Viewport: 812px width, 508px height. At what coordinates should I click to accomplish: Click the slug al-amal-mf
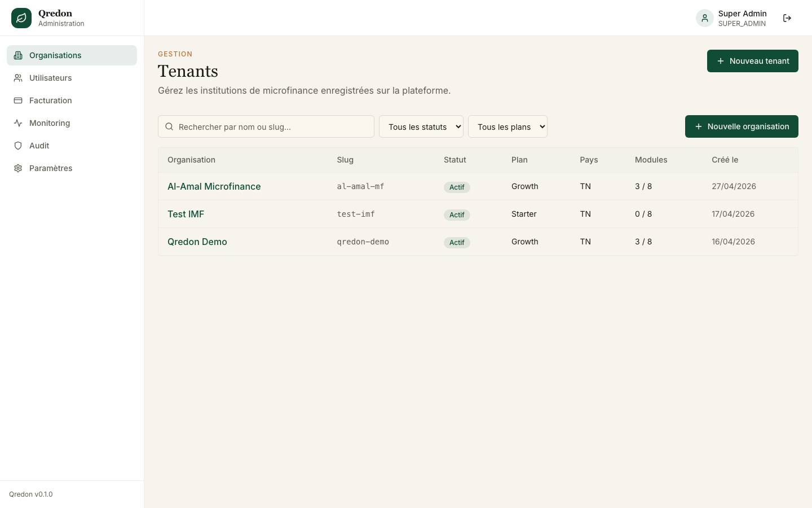click(360, 186)
